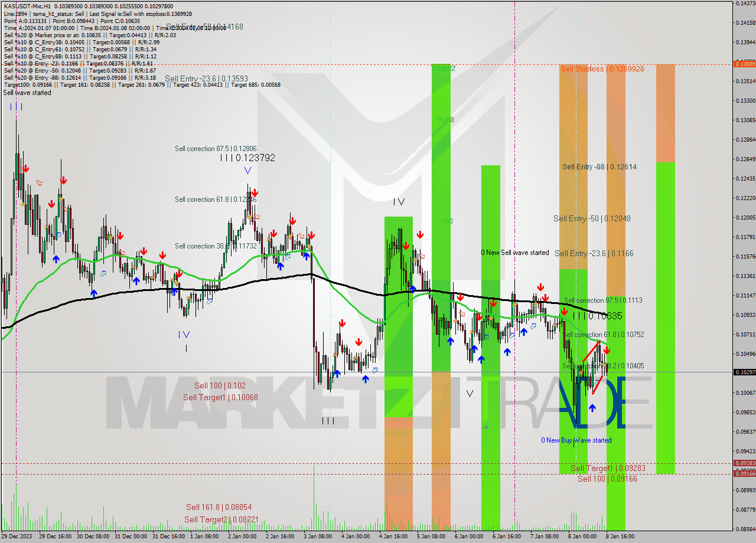Click Sell correction 87.5 | 0.12806 label
This screenshot has height=543, width=756.
[x=215, y=149]
